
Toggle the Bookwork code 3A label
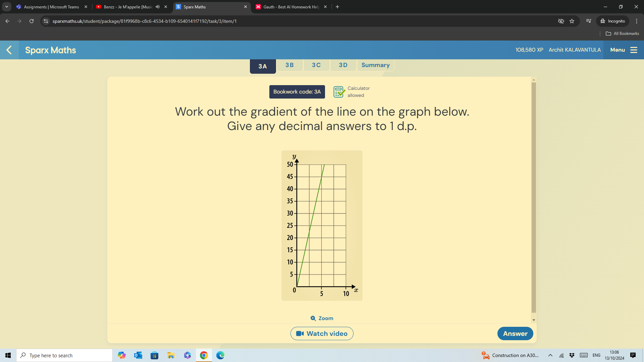297,92
